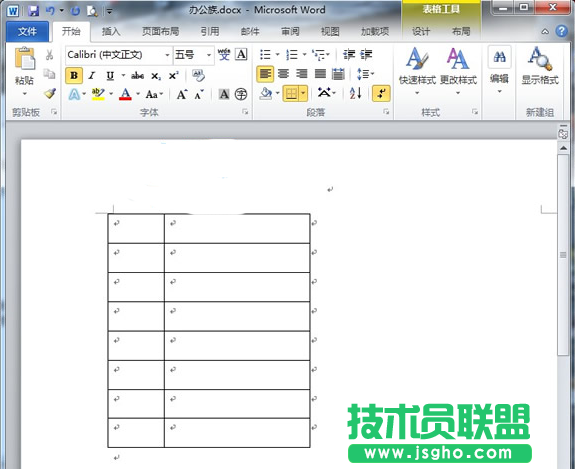The image size is (575, 469).
Task: Open the font name dropdown
Action: (x=167, y=55)
